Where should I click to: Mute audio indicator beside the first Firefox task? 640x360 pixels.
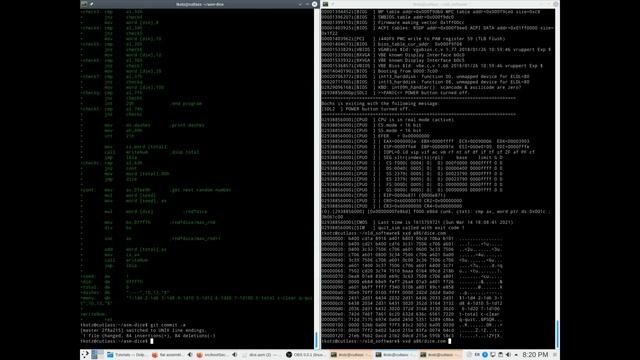pos(190,355)
